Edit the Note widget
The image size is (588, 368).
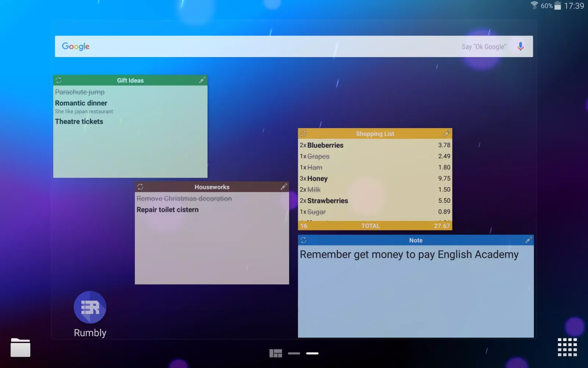(x=528, y=240)
